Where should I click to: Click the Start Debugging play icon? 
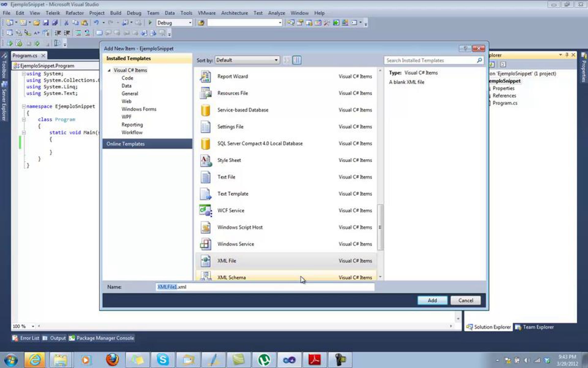pos(150,23)
